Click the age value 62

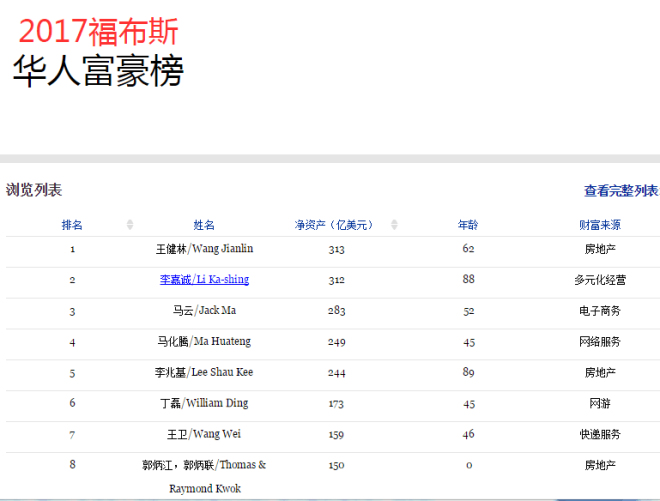(x=468, y=248)
